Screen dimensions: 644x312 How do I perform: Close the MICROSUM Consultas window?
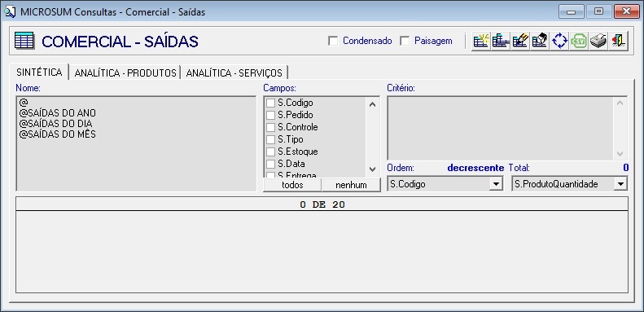[x=627, y=11]
